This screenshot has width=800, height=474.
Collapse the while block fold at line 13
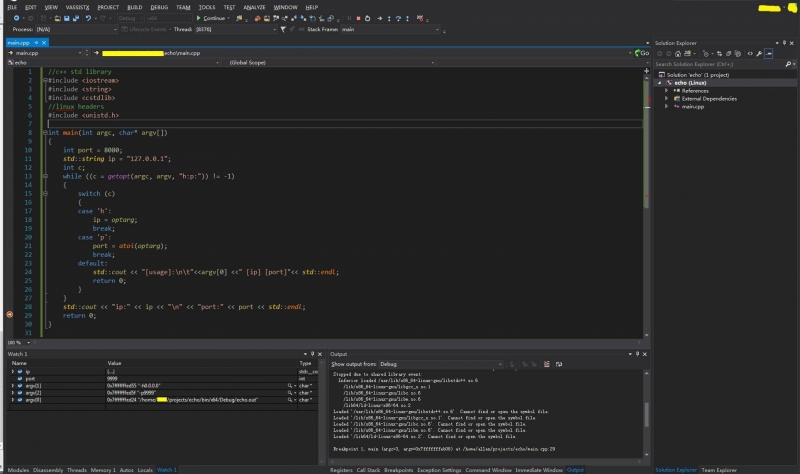[x=45, y=176]
